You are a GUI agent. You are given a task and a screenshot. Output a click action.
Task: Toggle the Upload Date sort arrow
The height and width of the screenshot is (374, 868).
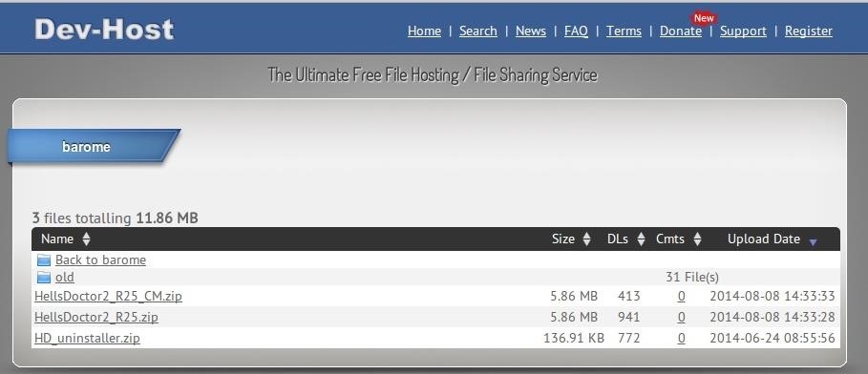click(813, 241)
